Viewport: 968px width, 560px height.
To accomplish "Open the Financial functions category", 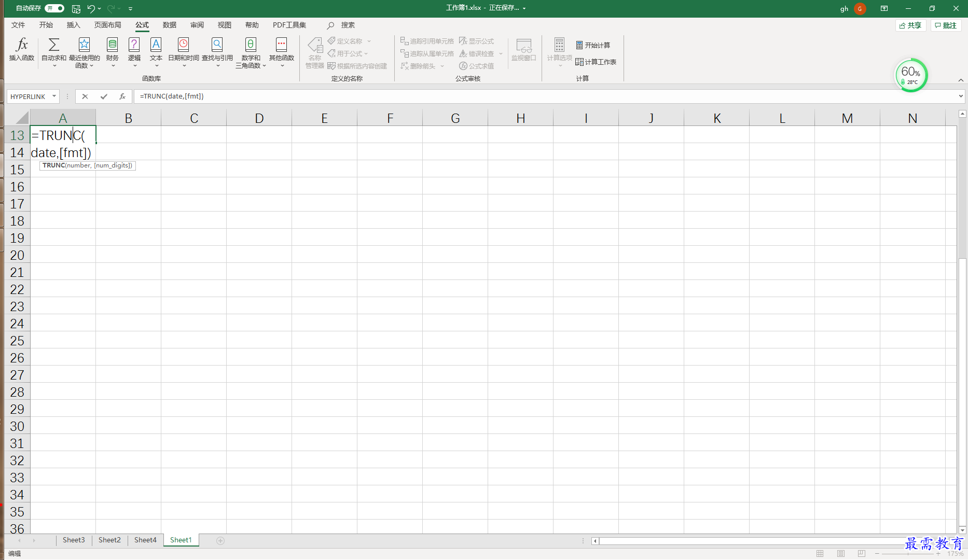I will click(112, 52).
